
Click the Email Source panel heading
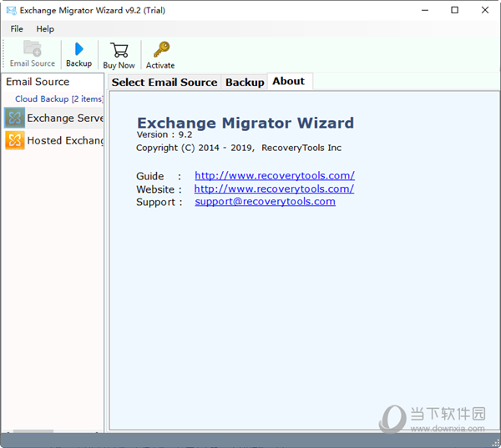pos(38,82)
